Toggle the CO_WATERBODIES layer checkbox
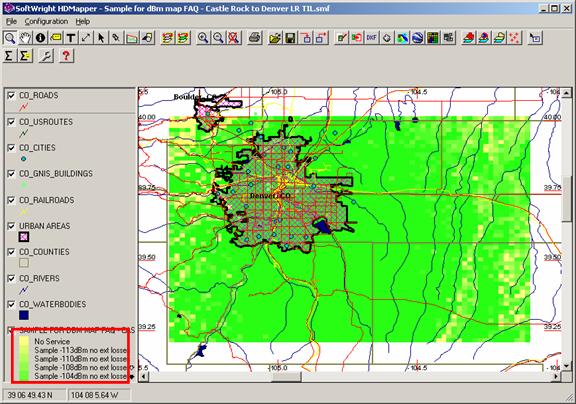576x404 pixels. coord(11,304)
